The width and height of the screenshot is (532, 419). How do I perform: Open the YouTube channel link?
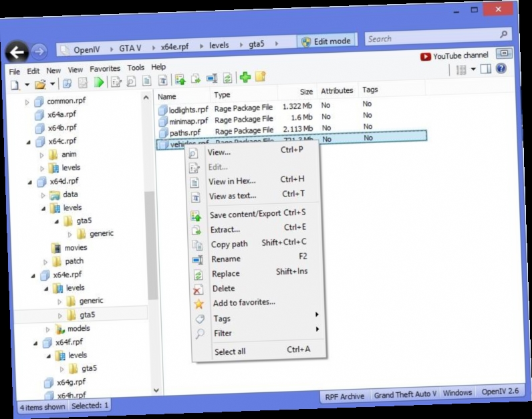coord(454,55)
